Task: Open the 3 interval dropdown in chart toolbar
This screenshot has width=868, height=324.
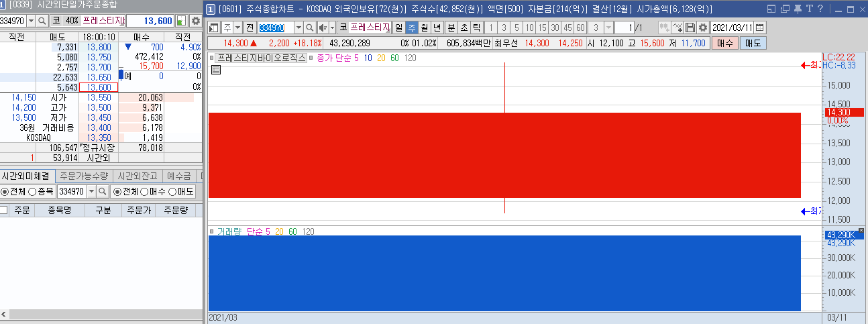Action: pos(608,28)
